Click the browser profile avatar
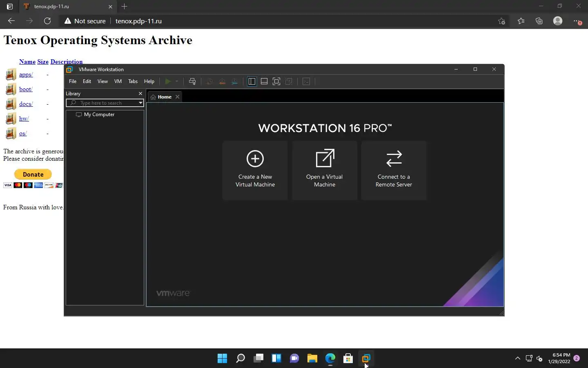 [x=558, y=21]
